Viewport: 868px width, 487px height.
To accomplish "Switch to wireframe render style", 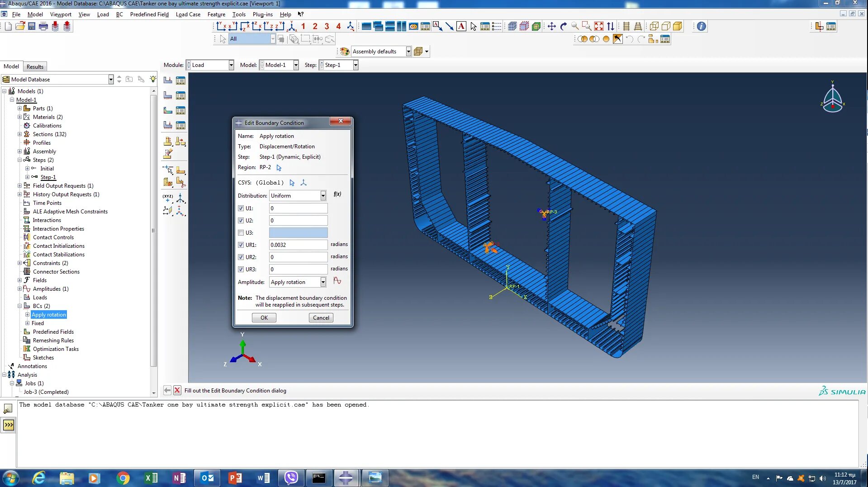I will click(654, 26).
